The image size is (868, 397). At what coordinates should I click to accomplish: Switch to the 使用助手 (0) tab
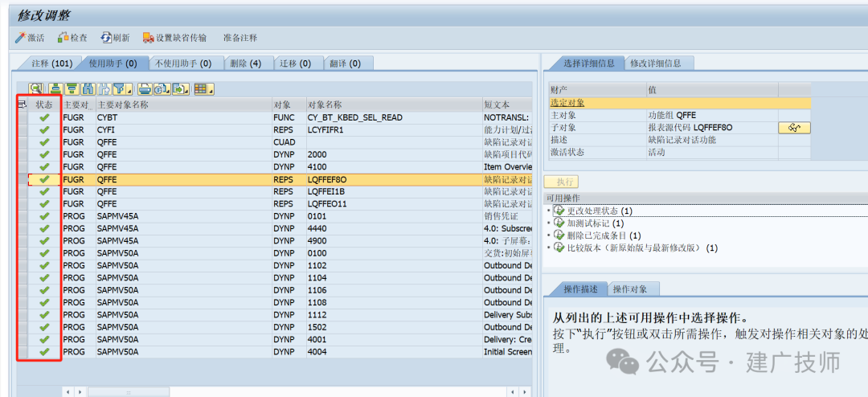[x=113, y=63]
